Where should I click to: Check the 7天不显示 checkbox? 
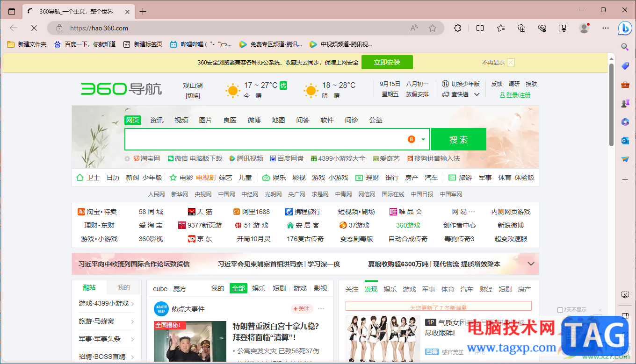tap(560, 310)
